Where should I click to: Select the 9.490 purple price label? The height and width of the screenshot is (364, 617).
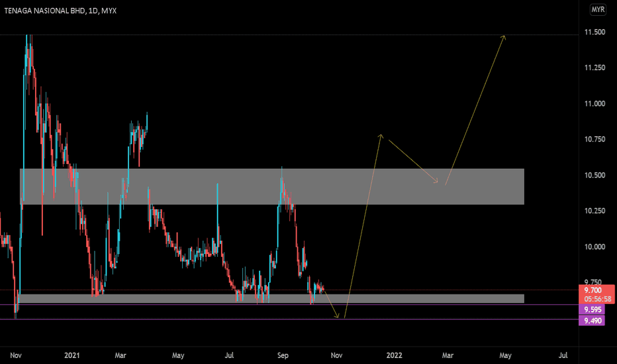tap(593, 320)
